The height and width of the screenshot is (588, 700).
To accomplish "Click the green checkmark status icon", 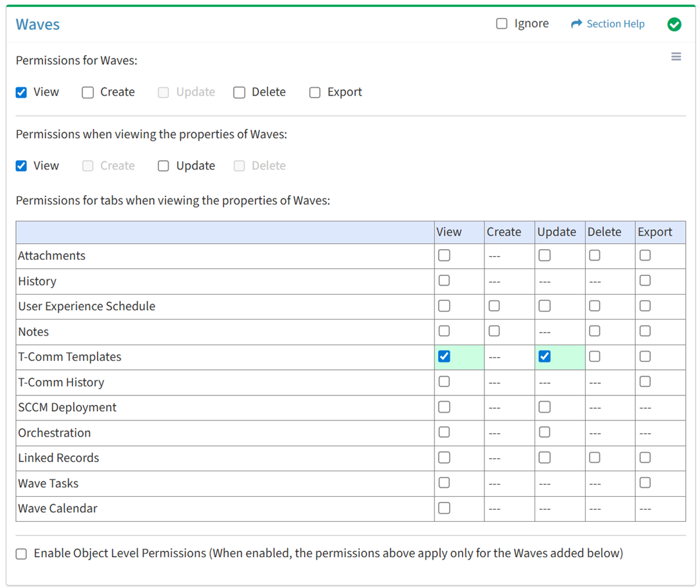I will (674, 24).
